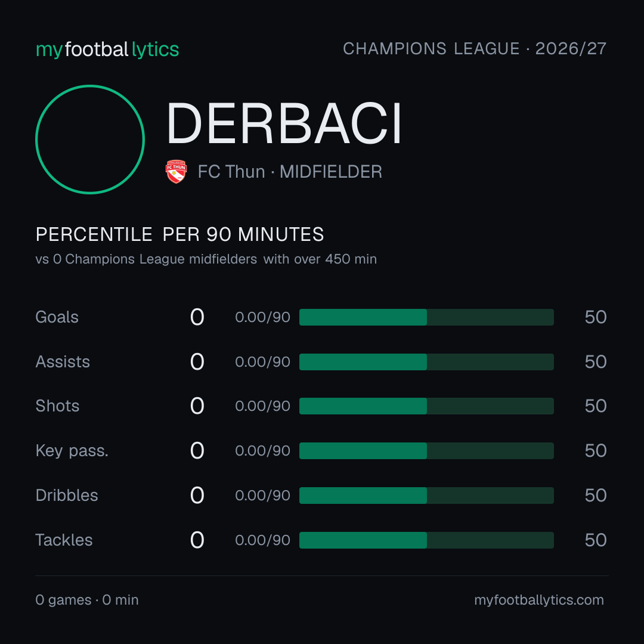Click the 0 games · 0 min footer text
This screenshot has height=644, width=644.
coord(86,600)
